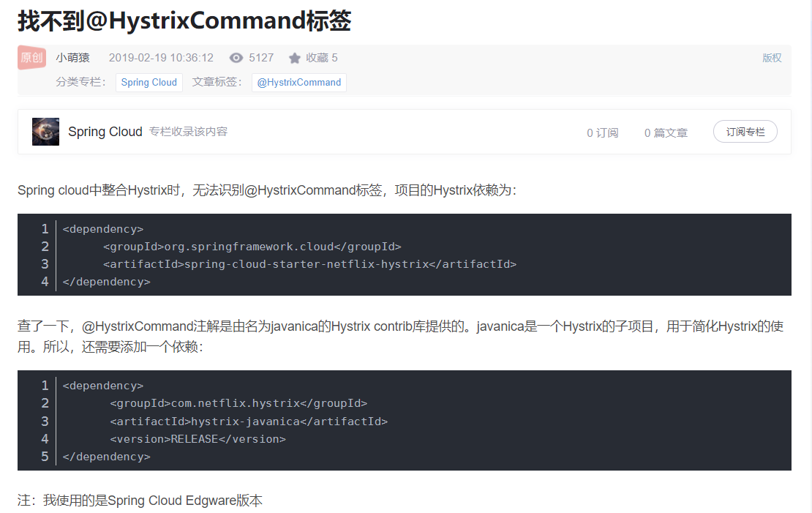The width and height of the screenshot is (812, 513).
Task: Click the 文章标签 label
Action: tap(217, 83)
